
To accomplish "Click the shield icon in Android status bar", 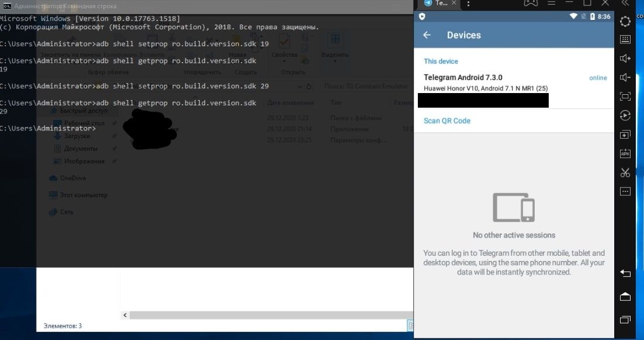I will click(x=422, y=16).
